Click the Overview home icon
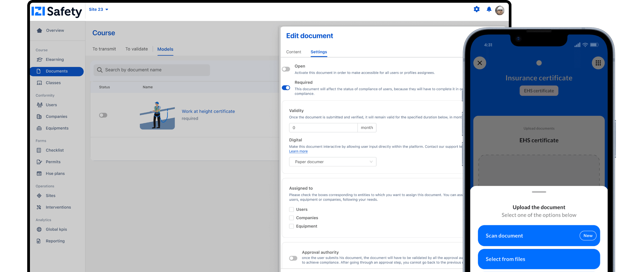 (39, 30)
